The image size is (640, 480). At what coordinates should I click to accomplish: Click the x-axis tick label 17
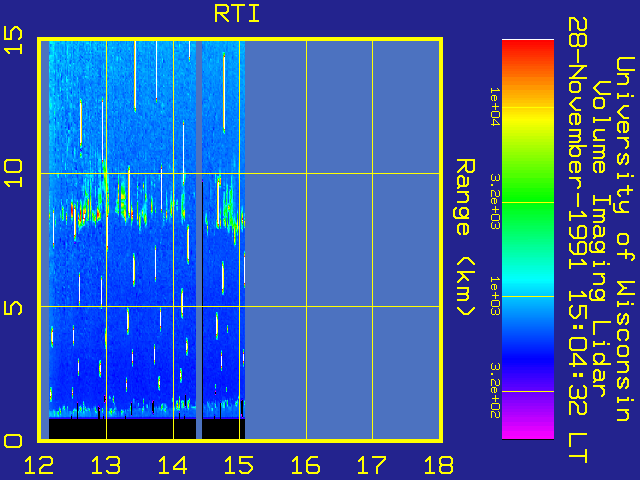pos(372,465)
